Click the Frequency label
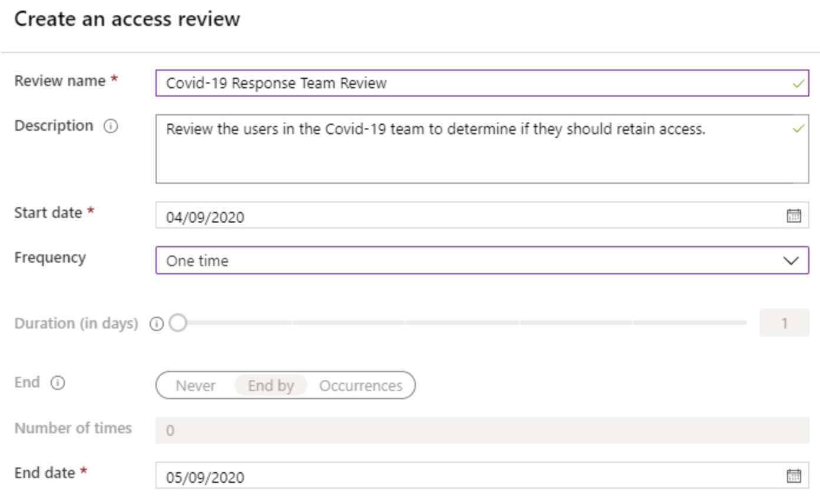 (50, 258)
